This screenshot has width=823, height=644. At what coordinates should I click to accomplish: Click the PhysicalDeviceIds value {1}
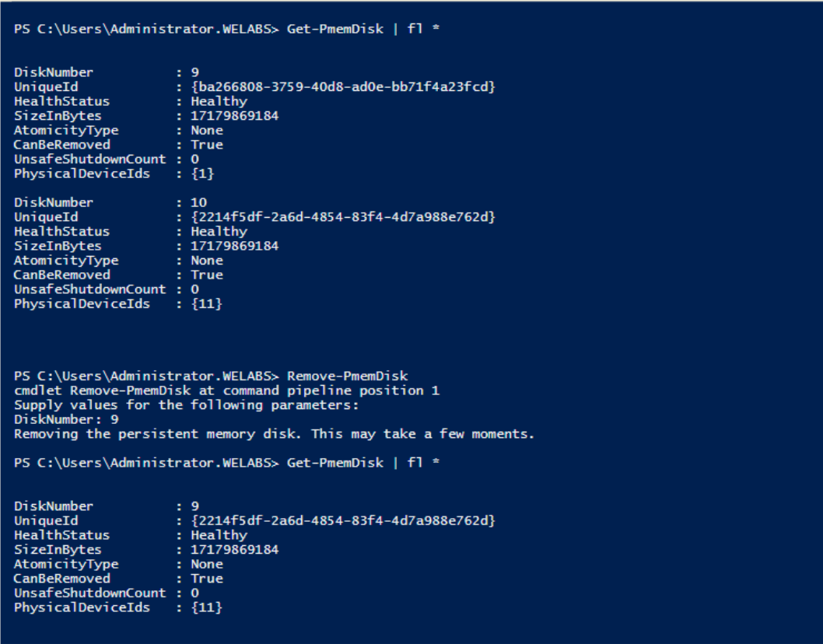click(202, 173)
